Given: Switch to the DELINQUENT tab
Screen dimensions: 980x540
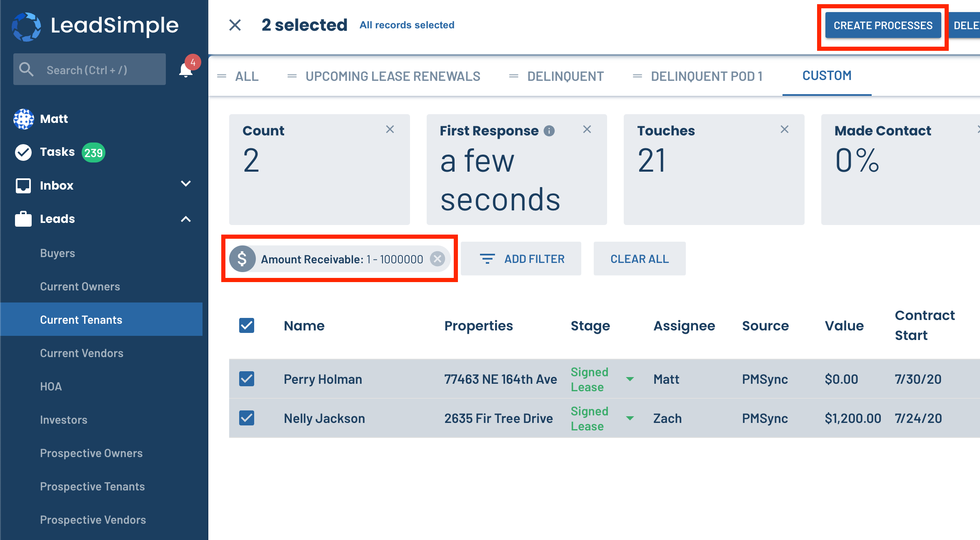Looking at the screenshot, I should pyautogui.click(x=565, y=76).
